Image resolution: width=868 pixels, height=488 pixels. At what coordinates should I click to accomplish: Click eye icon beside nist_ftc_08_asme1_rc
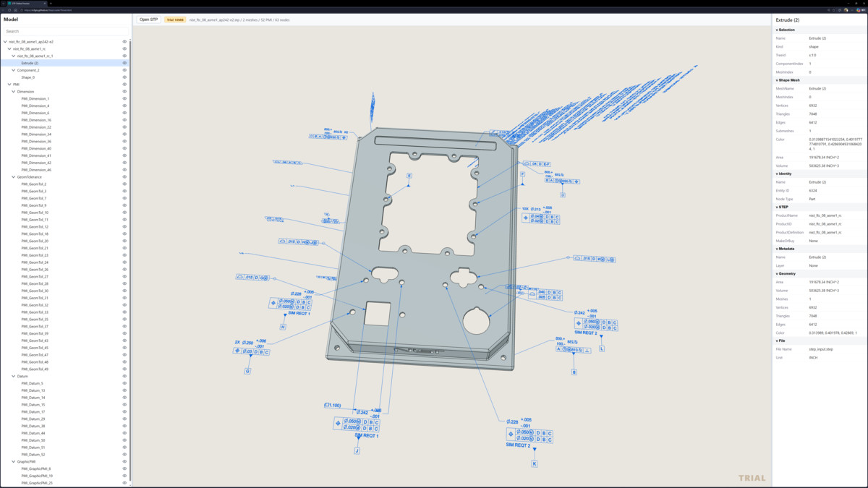click(124, 49)
